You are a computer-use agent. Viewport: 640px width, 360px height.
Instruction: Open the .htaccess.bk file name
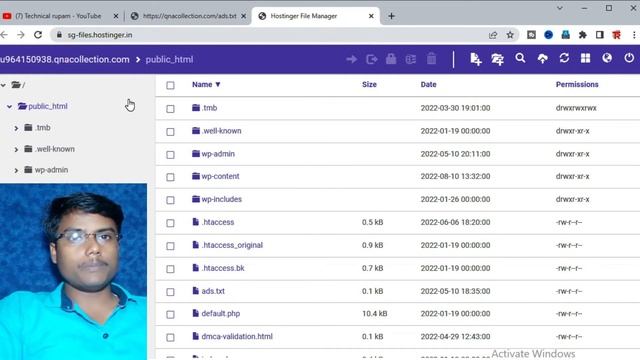223,268
